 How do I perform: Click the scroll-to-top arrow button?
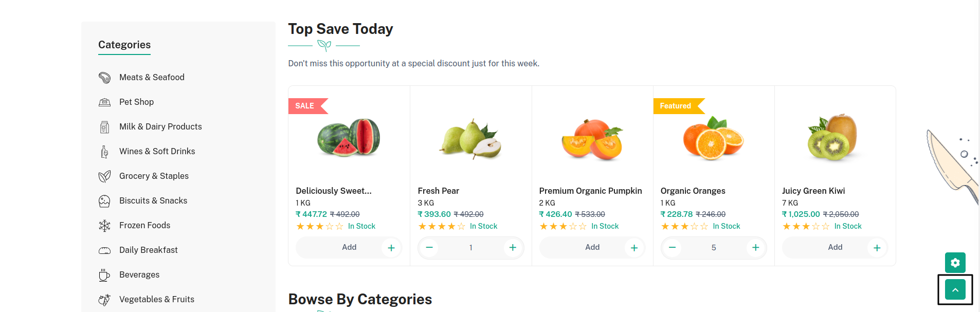pos(955,290)
